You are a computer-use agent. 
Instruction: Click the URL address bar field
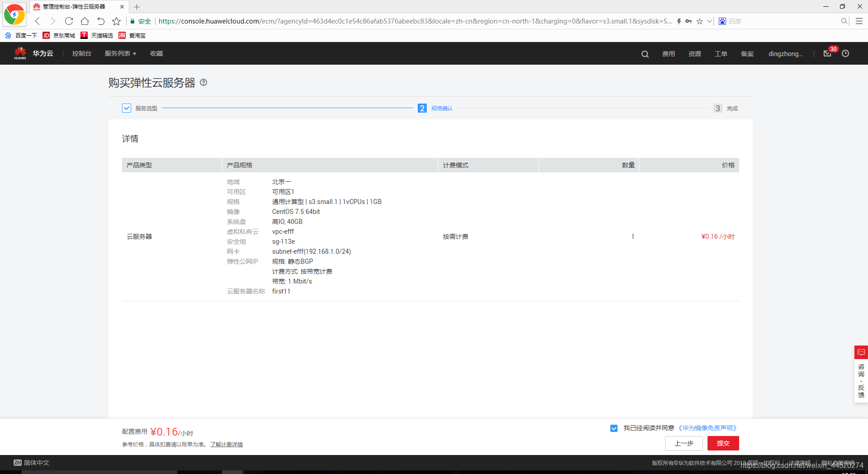tap(415, 21)
